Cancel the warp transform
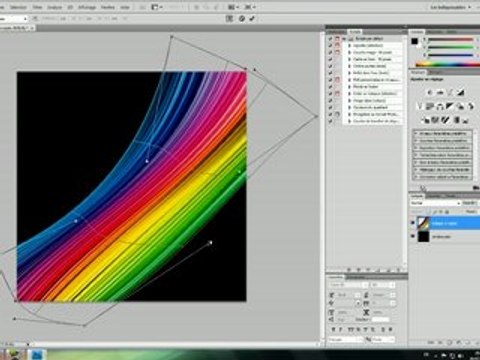Screen dimensions: 480x360 (x=242, y=19)
